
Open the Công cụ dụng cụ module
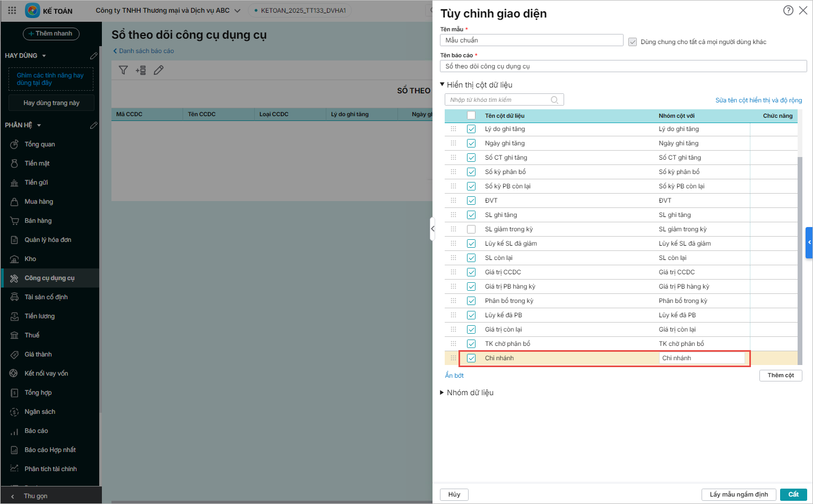pyautogui.click(x=50, y=278)
